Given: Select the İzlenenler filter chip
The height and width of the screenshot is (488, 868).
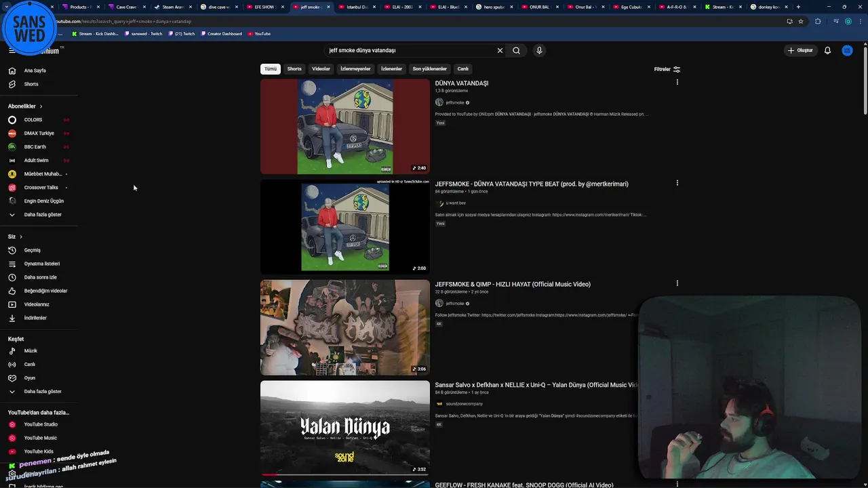Looking at the screenshot, I should click(391, 69).
